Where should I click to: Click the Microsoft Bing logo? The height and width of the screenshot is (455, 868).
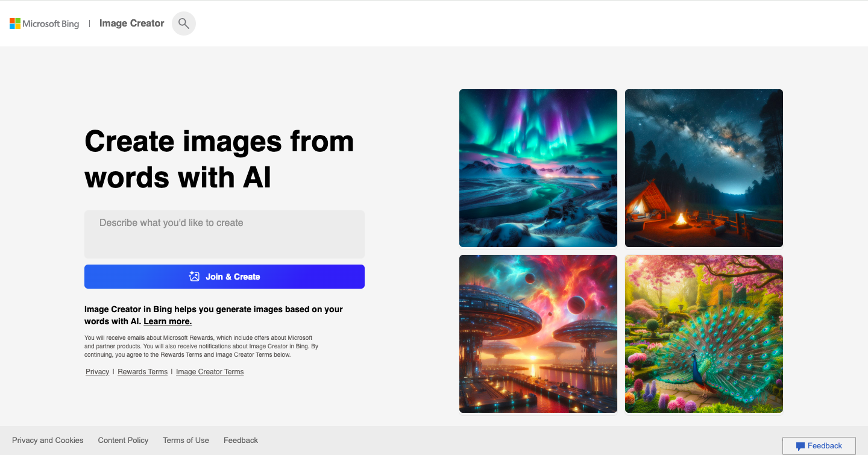tap(44, 23)
